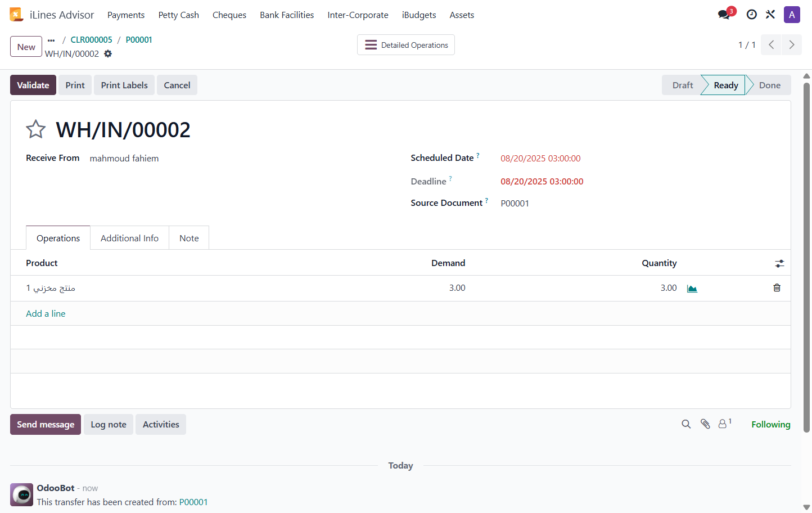Open the Inter-Corporate menu
The height and width of the screenshot is (513, 812).
pyautogui.click(x=358, y=15)
